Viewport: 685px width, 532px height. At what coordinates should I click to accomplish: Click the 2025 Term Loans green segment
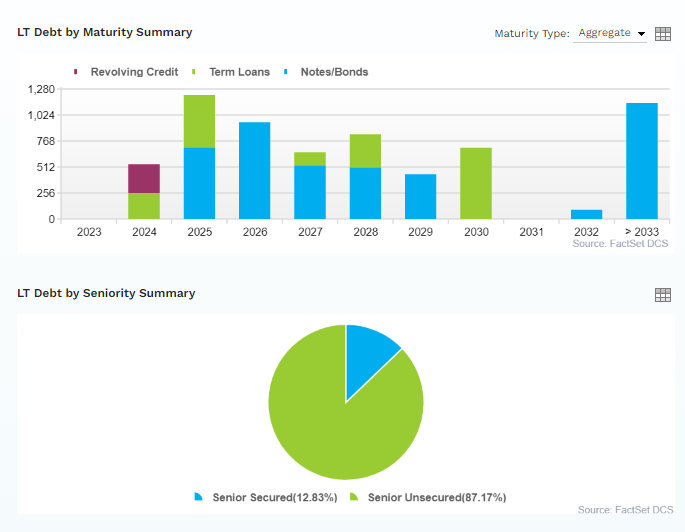(199, 121)
